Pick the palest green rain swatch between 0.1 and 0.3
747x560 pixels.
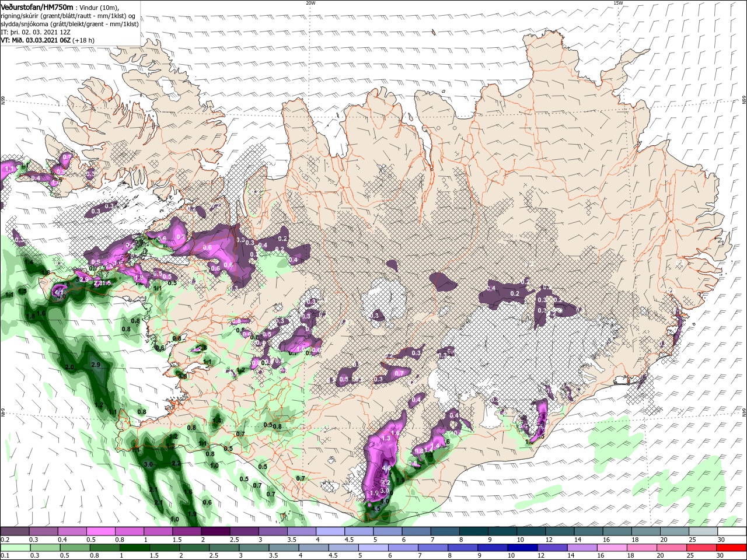point(15,547)
